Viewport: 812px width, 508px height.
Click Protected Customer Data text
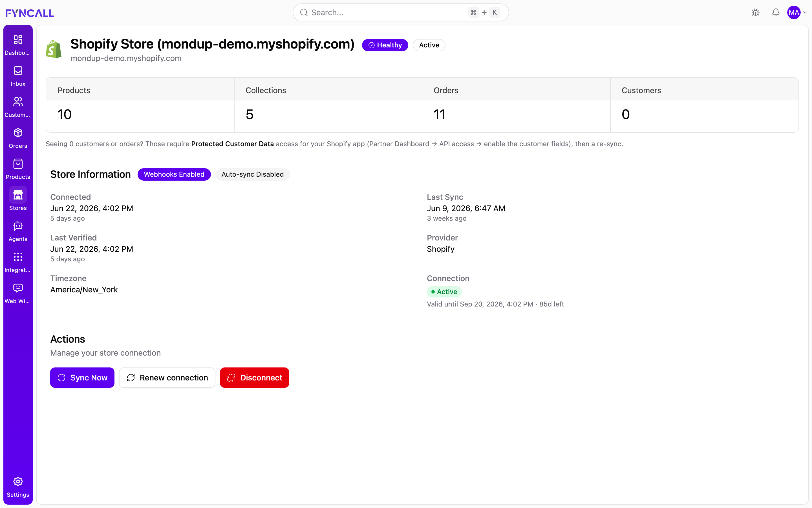[232, 144]
